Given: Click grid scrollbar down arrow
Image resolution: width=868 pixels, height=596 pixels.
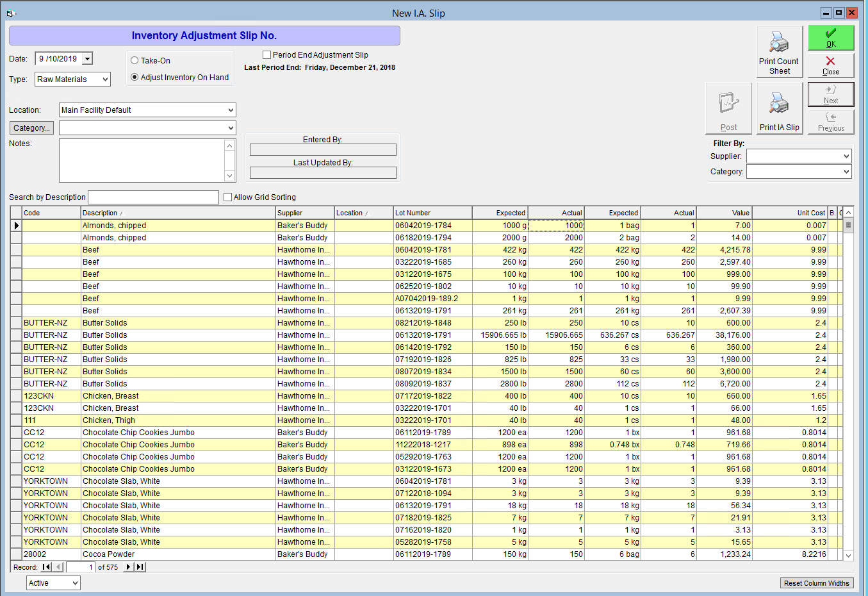Looking at the screenshot, I should click(x=848, y=556).
